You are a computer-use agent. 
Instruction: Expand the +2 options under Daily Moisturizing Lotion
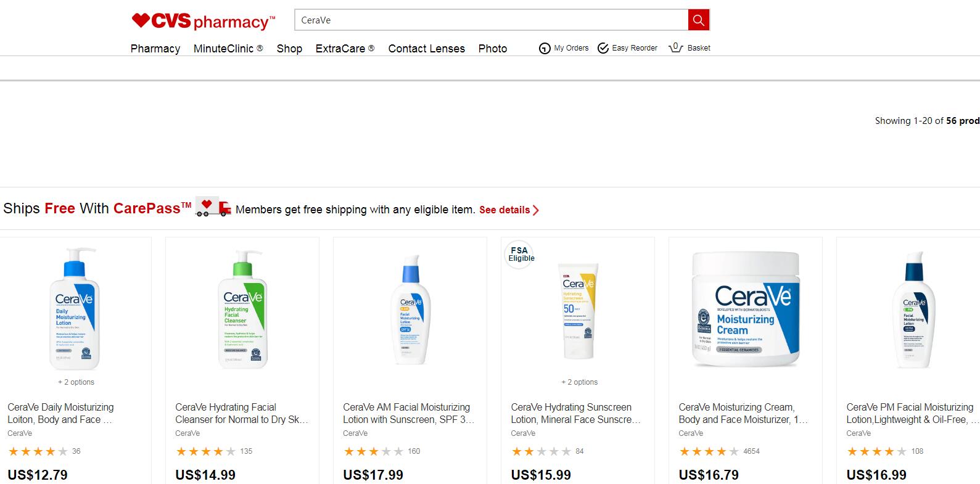[x=76, y=382]
